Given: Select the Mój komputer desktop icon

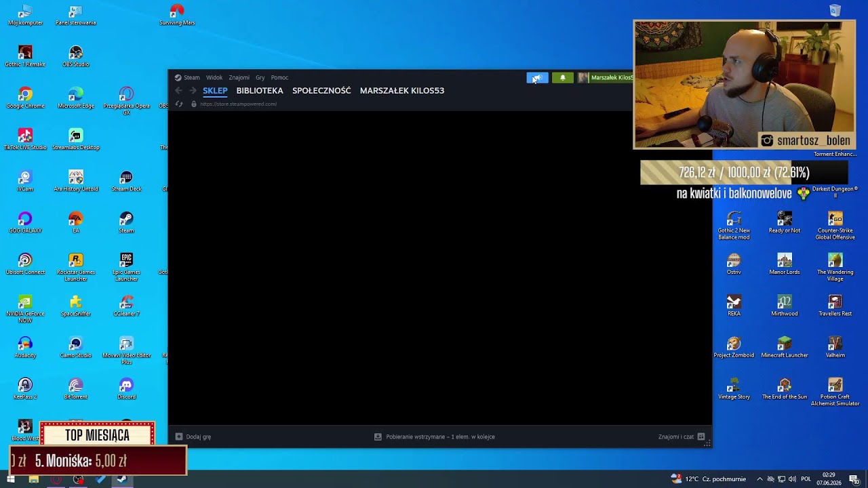Looking at the screenshot, I should click(25, 16).
